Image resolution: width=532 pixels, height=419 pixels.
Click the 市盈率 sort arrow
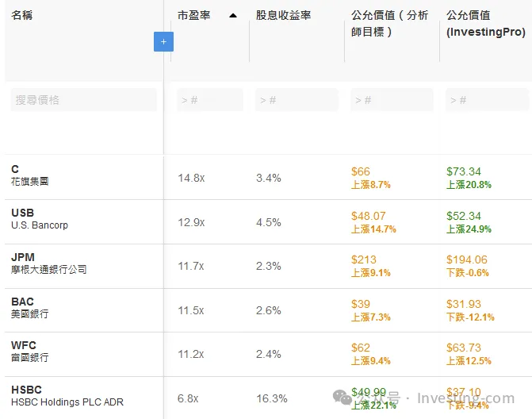coord(232,15)
